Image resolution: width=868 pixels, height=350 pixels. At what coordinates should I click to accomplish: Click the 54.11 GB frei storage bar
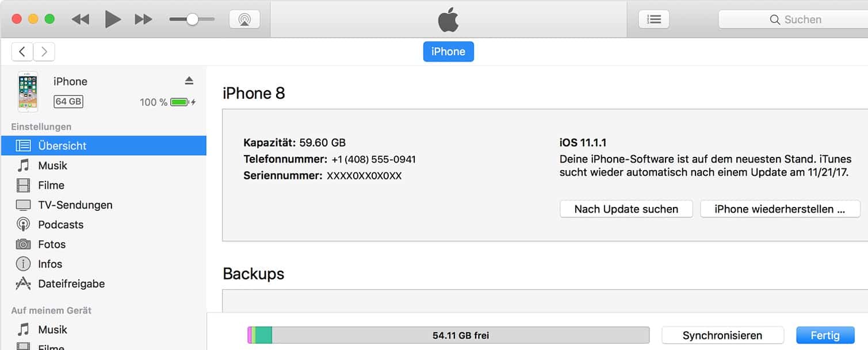[x=448, y=335]
